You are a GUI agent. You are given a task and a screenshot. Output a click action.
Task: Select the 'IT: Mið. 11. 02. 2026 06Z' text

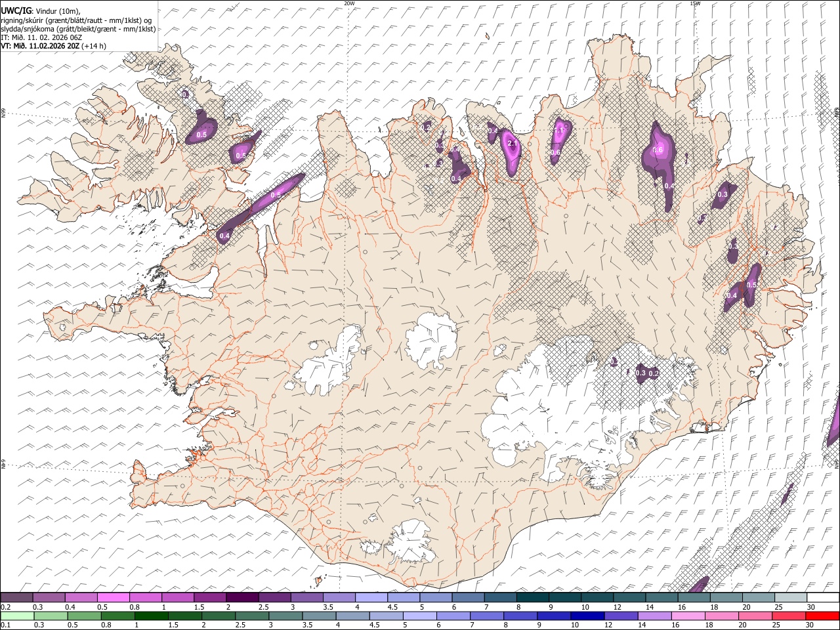pyautogui.click(x=41, y=37)
